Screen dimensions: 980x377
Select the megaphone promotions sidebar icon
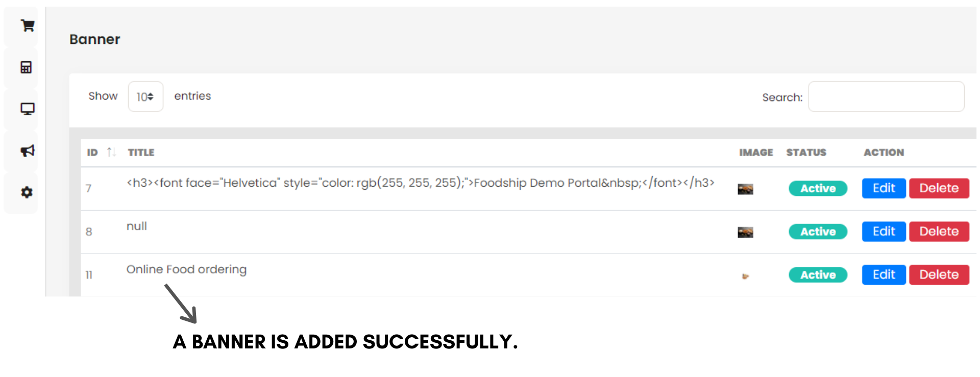pos(27,150)
